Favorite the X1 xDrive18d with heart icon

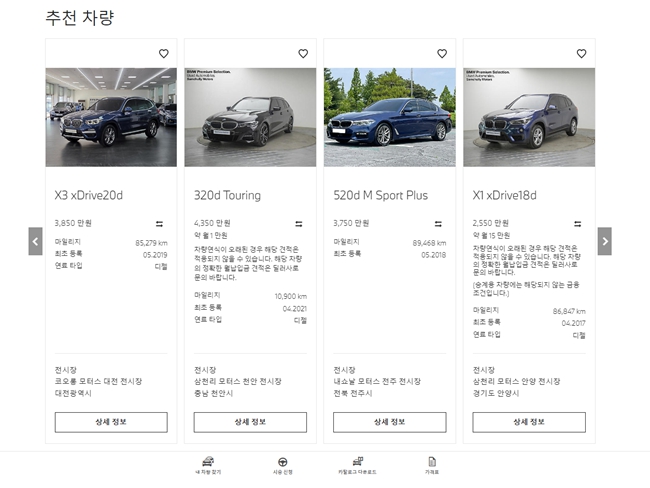581,53
